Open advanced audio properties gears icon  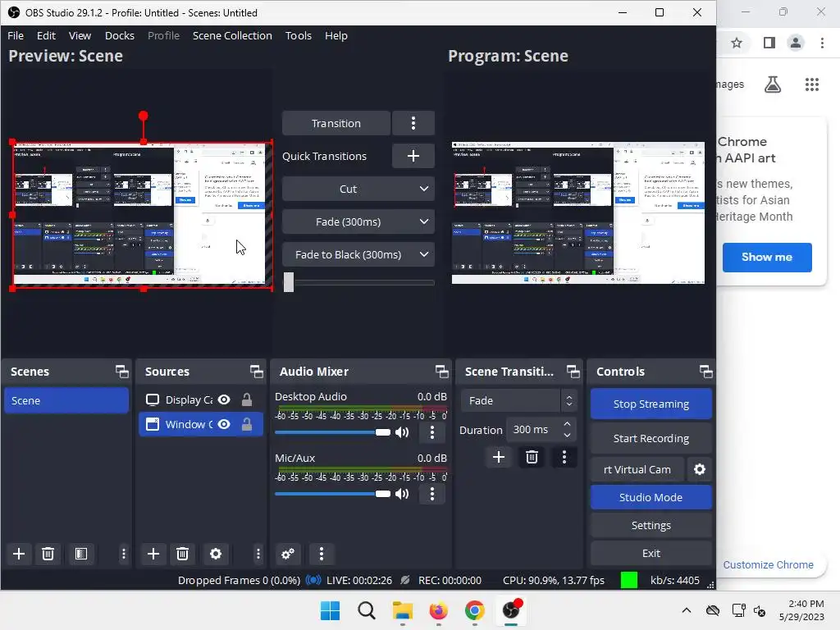[x=288, y=554]
